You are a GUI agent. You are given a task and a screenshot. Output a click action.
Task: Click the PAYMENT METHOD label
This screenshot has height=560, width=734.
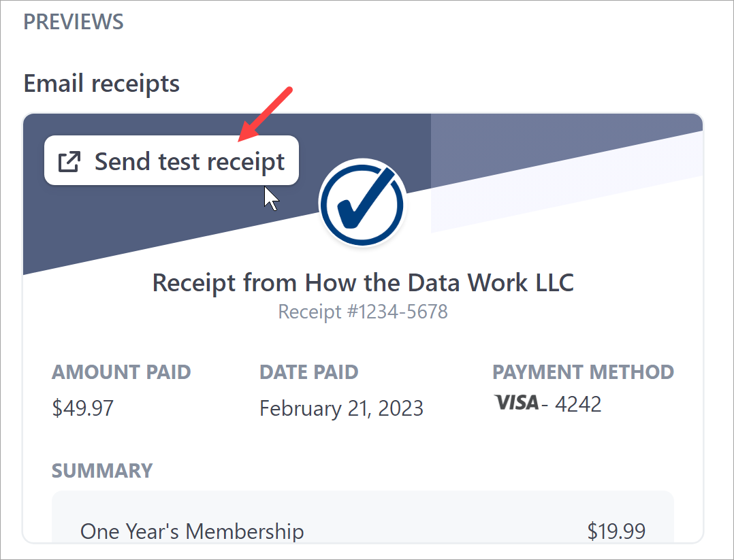tap(583, 372)
